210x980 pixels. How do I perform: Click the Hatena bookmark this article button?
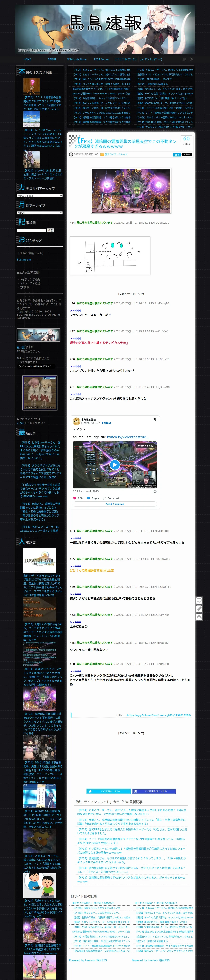154,791
